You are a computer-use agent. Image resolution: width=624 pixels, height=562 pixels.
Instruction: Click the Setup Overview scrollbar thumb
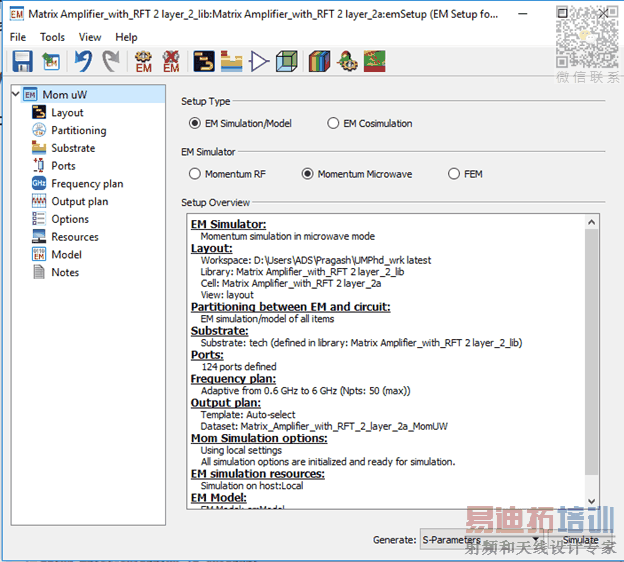592,352
